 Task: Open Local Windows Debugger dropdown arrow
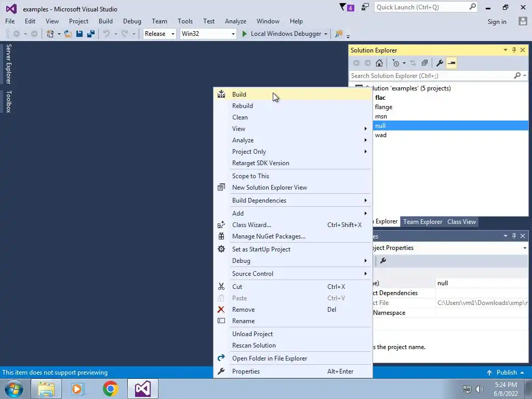(326, 34)
